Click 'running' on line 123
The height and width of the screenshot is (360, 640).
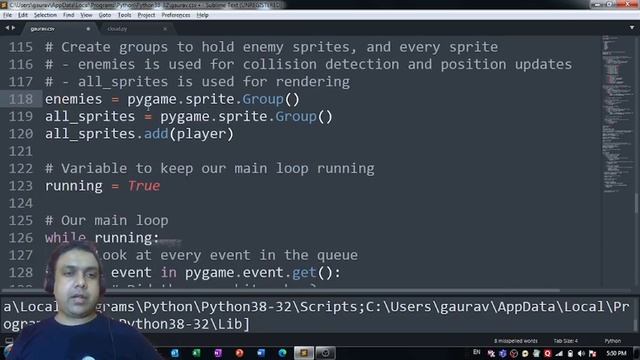coord(73,187)
